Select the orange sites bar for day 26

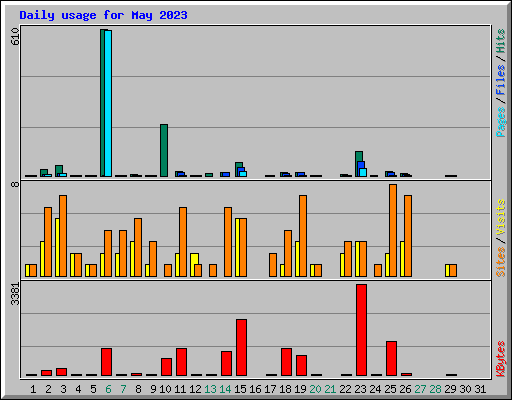[x=408, y=236]
